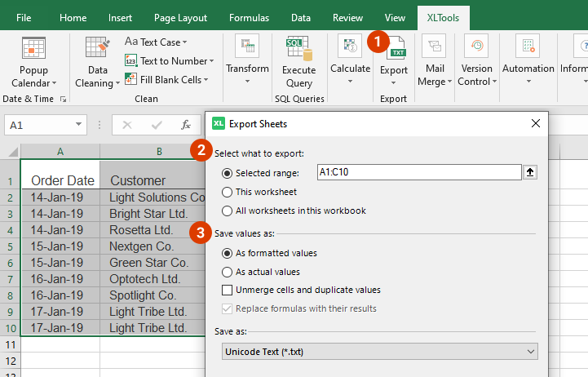Open the Popup Calendar tool
Image resolution: width=588 pixels, height=377 pixels.
click(x=33, y=62)
